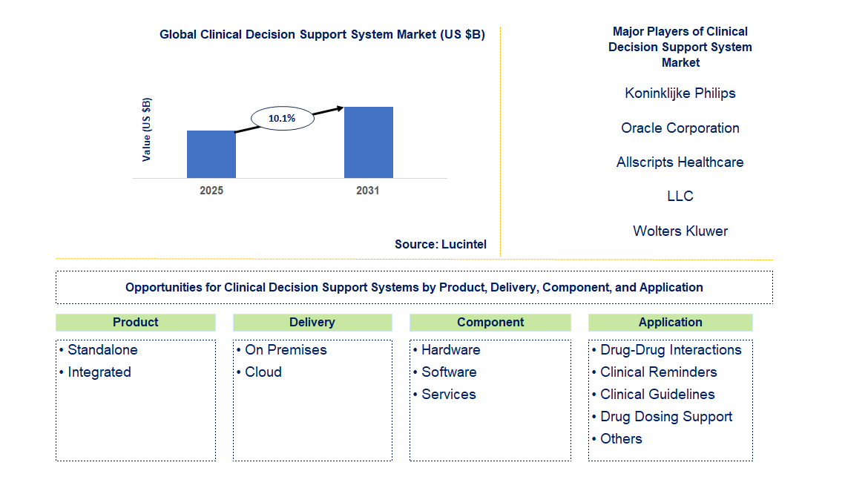Click the LLC text entry
This screenshot has width=868, height=491.
tap(680, 197)
